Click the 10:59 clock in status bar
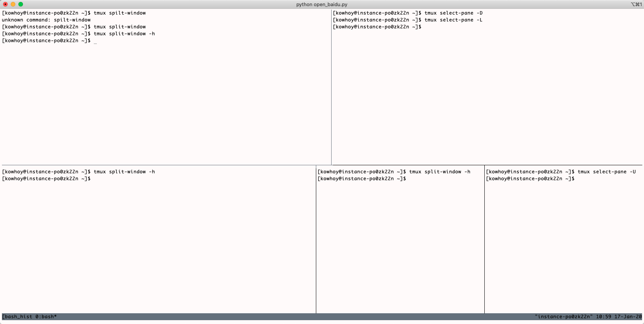The height and width of the screenshot is (324, 644). tap(603, 317)
